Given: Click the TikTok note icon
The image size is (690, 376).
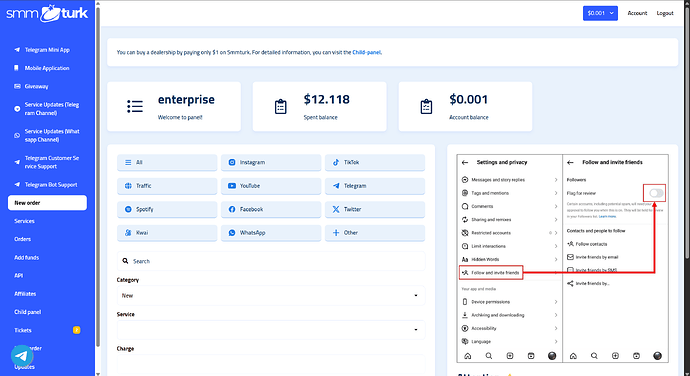Looking at the screenshot, I should coord(336,162).
